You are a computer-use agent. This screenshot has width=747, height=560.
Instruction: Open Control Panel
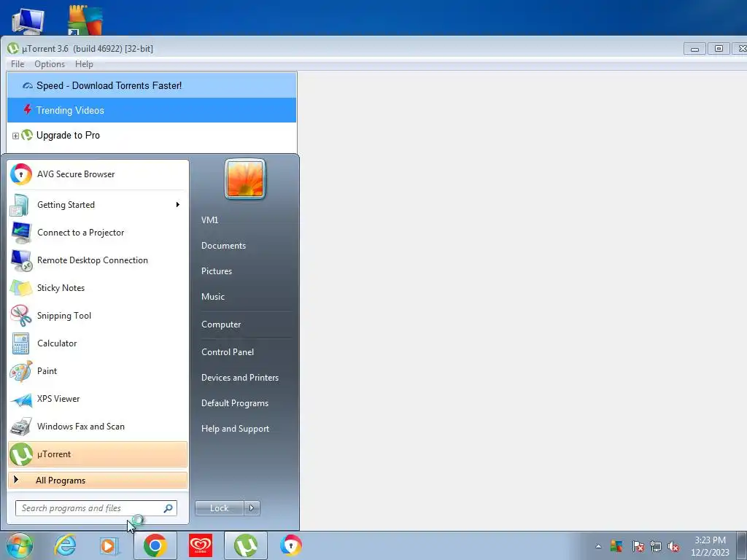click(228, 352)
